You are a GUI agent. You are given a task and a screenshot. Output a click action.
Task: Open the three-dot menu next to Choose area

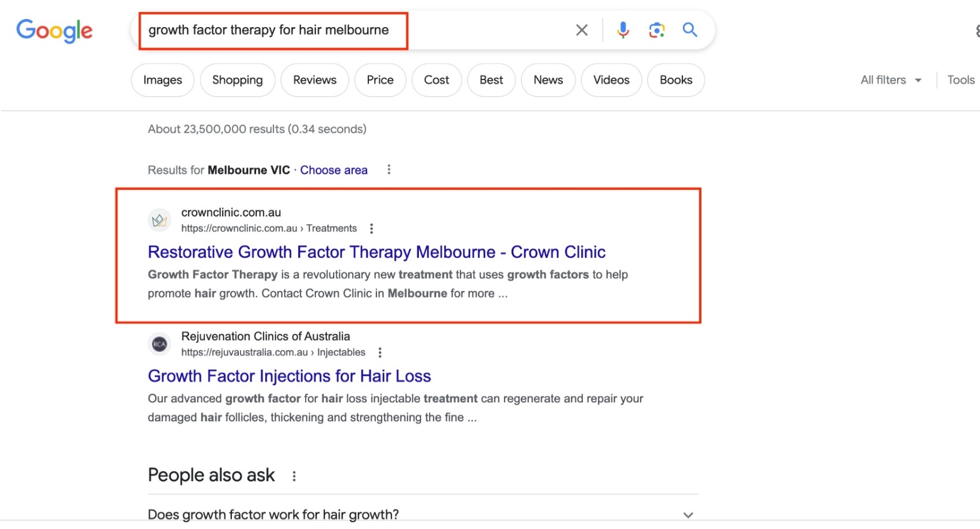[389, 169]
